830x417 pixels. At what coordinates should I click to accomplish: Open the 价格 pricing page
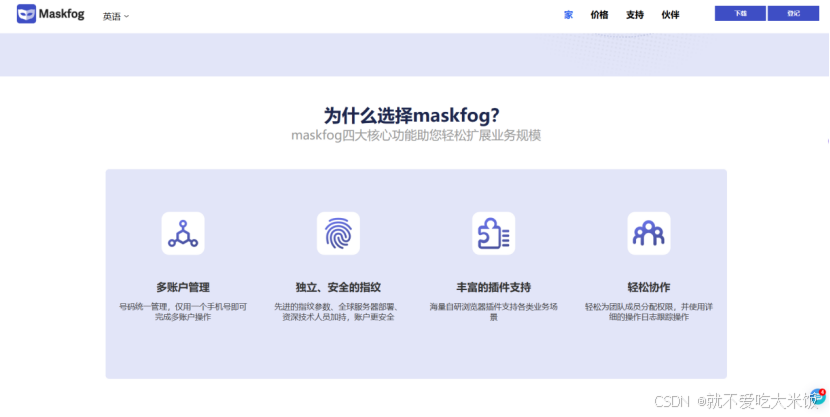tap(599, 15)
